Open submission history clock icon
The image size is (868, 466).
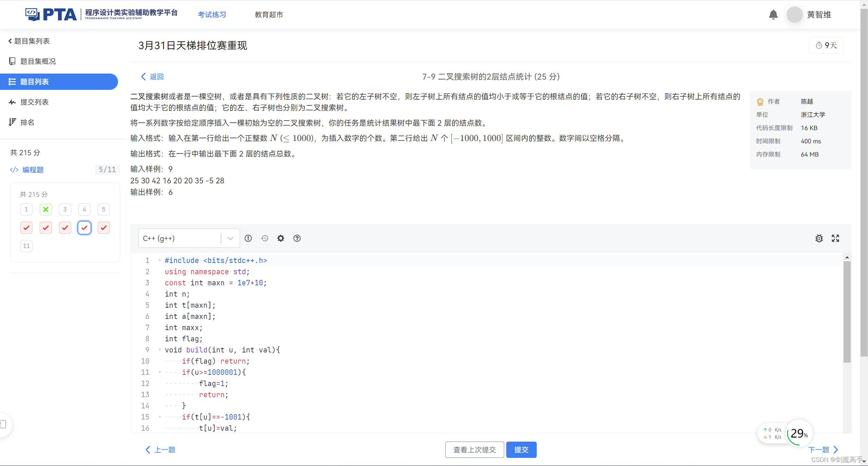(x=264, y=238)
